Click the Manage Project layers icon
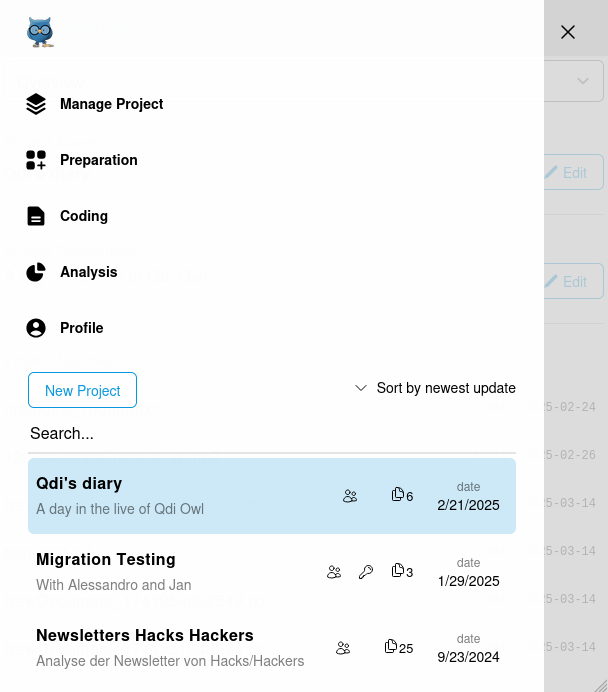 tap(36, 104)
